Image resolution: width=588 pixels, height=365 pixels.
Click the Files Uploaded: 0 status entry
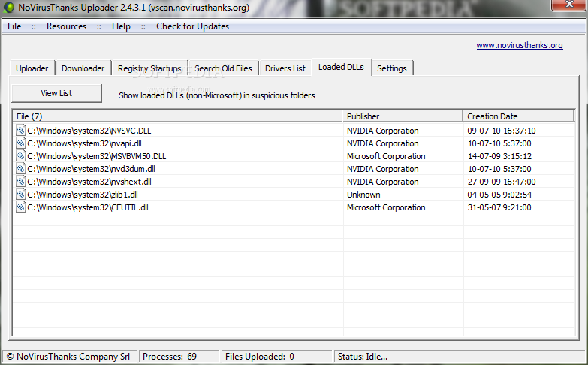[277, 357]
